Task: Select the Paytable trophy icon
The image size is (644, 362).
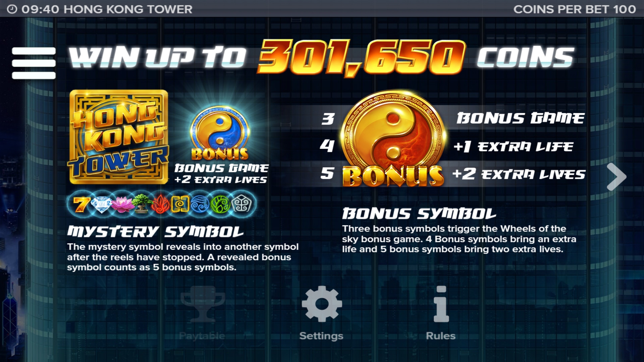Action: [x=203, y=304]
